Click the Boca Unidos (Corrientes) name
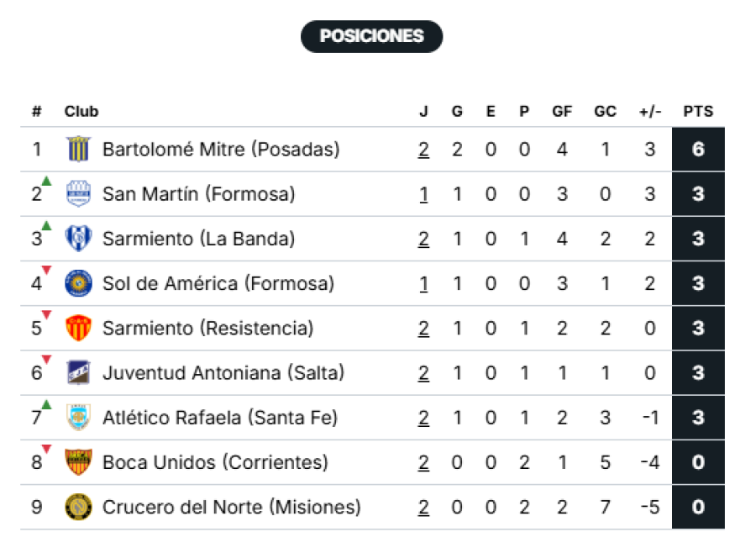 point(215,462)
